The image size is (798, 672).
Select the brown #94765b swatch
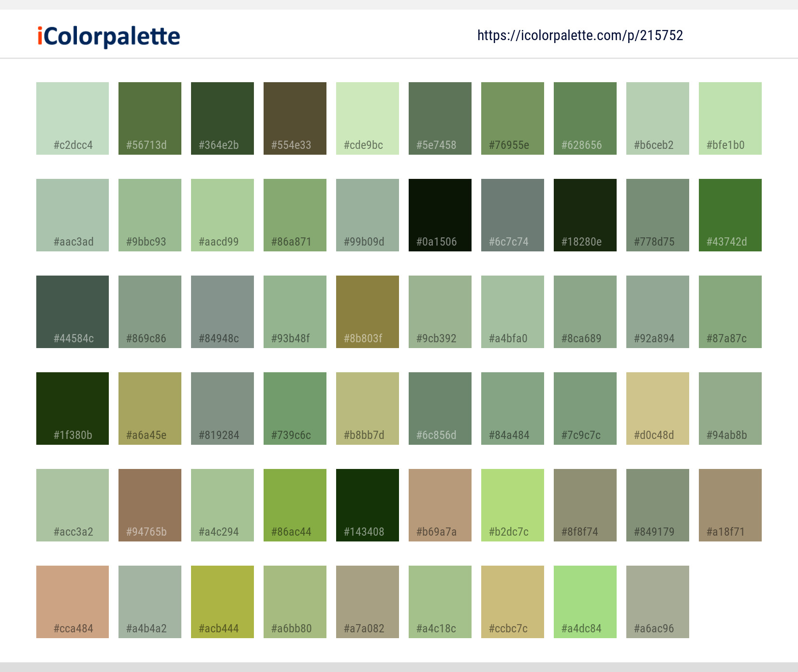tap(150, 505)
